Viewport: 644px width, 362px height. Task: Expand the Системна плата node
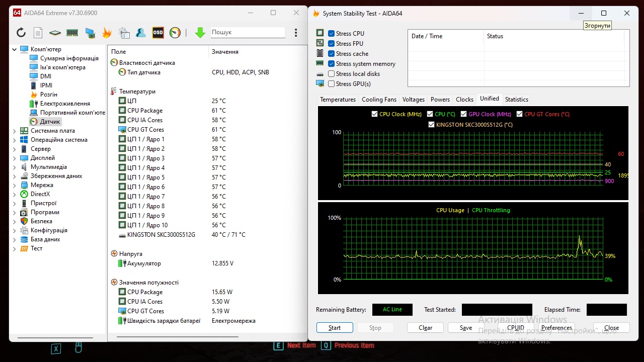coord(14,131)
